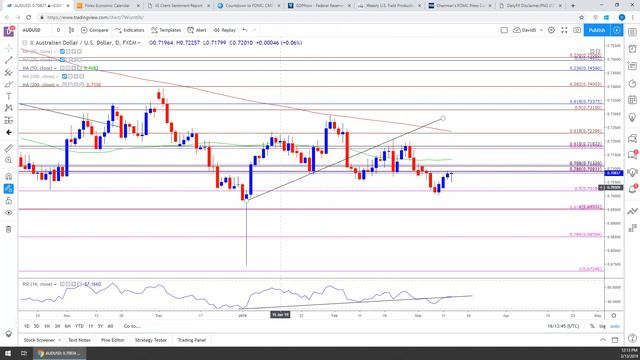Select the 5D date range
Image resolution: width=640 pixels, height=360 pixels.
click(36, 326)
